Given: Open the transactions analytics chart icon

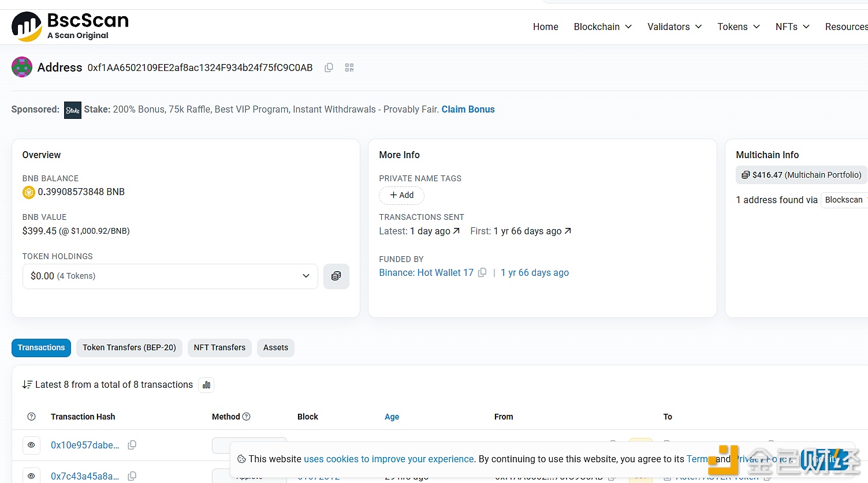Looking at the screenshot, I should [206, 385].
